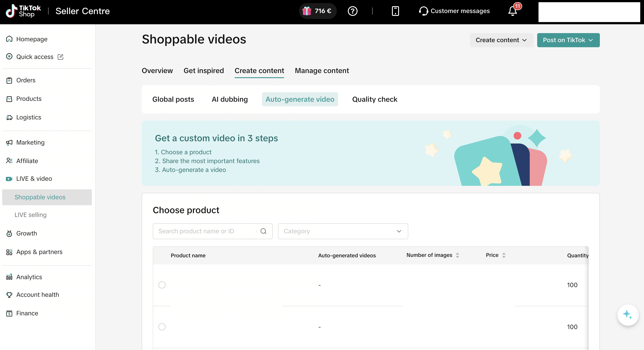Click the search magnifier icon in product search
The width and height of the screenshot is (644, 350).
click(263, 231)
